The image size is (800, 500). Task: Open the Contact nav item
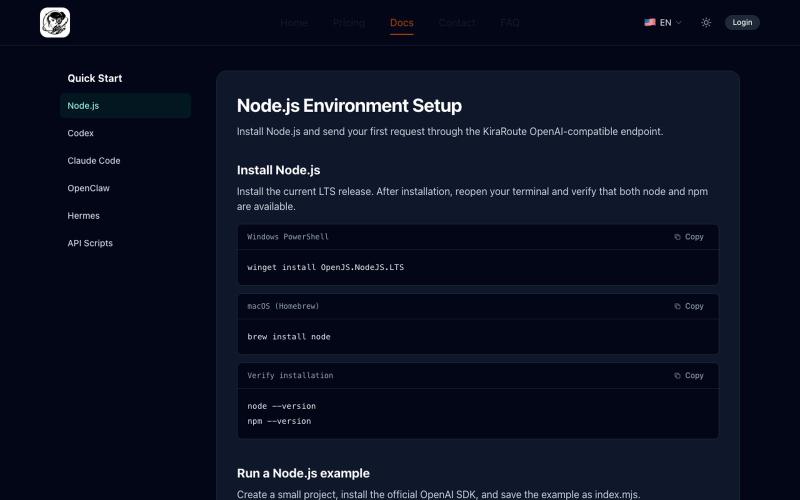457,22
